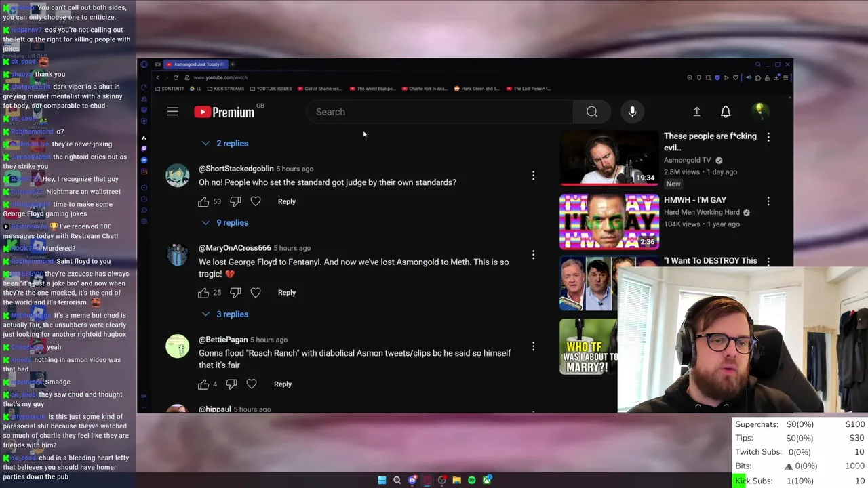The image size is (868, 488).
Task: Open 'The Last Person t...' bookmark
Action: (528, 89)
